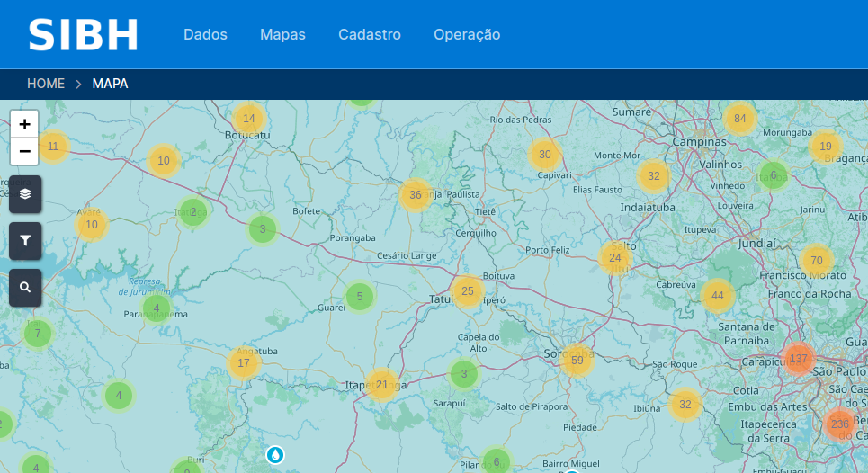Click the blue water drop station marker
Screen dimensions: 868x473
(274, 455)
